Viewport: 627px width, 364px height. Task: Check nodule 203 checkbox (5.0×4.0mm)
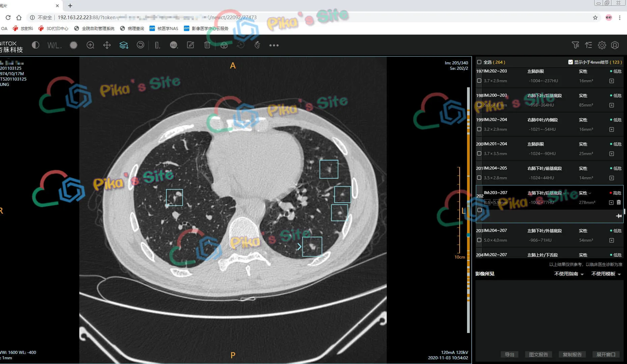pyautogui.click(x=479, y=240)
